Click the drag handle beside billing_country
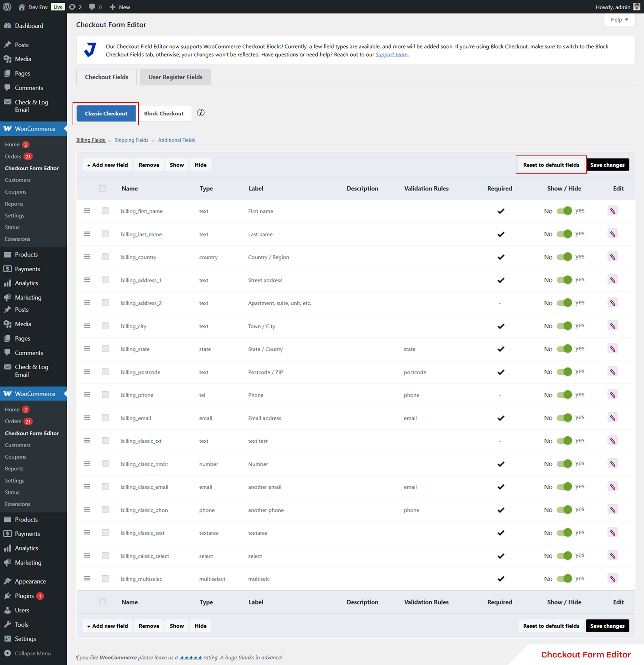Image resolution: width=644 pixels, height=665 pixels. [x=87, y=256]
